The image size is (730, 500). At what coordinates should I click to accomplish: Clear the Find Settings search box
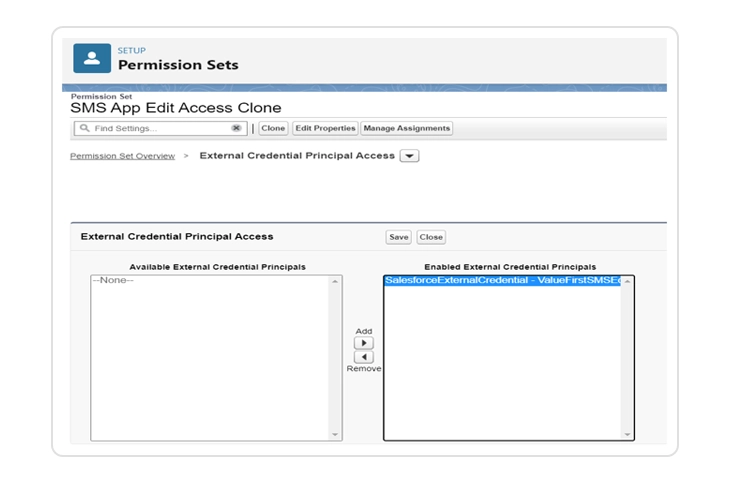(x=236, y=129)
